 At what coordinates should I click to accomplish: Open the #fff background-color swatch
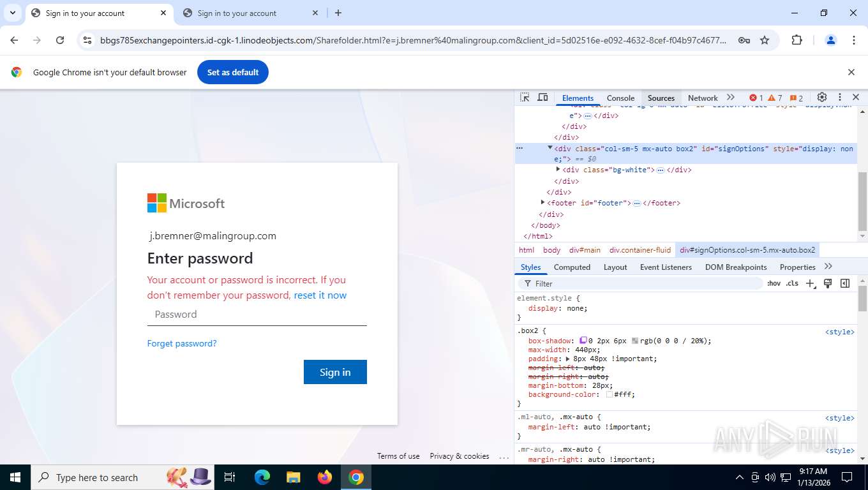[610, 394]
